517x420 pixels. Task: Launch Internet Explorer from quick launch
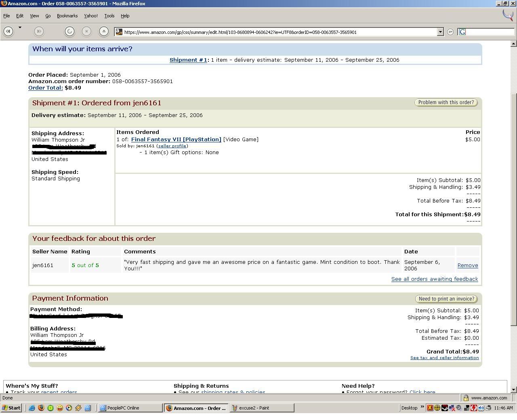point(32,408)
